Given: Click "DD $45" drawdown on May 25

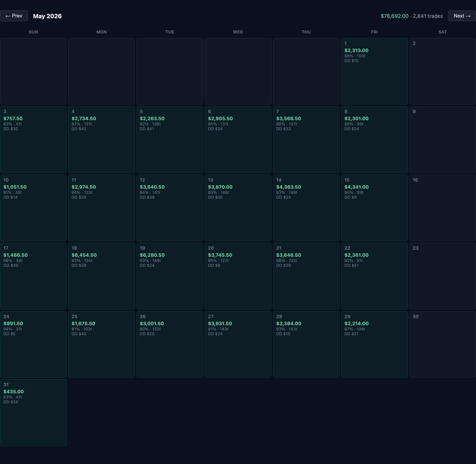Looking at the screenshot, I should [79, 334].
